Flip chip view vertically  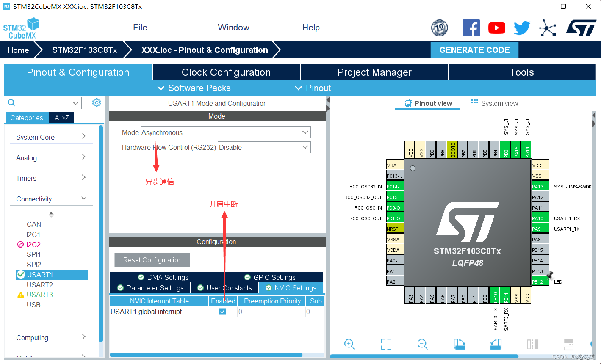[x=569, y=344]
